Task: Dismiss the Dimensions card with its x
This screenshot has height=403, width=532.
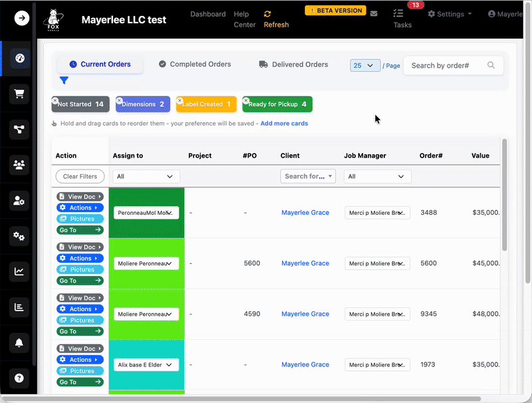Action: coord(119,100)
